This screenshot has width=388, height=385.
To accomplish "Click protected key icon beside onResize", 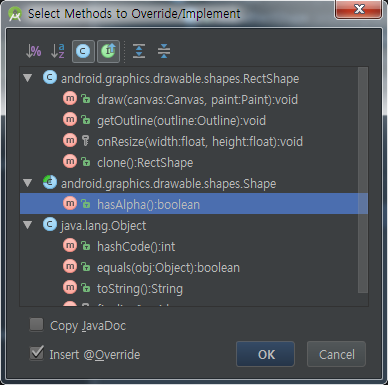I will tap(85, 141).
